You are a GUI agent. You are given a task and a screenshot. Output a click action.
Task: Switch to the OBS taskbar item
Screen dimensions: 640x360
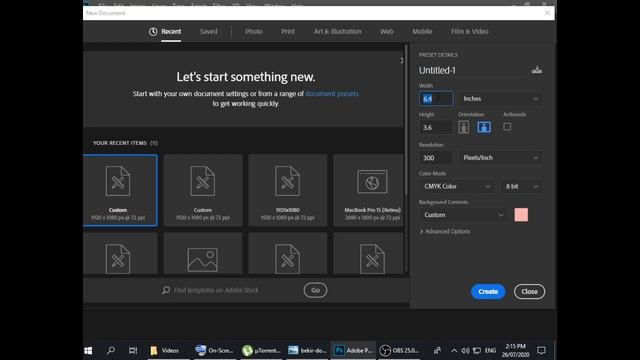[399, 350]
